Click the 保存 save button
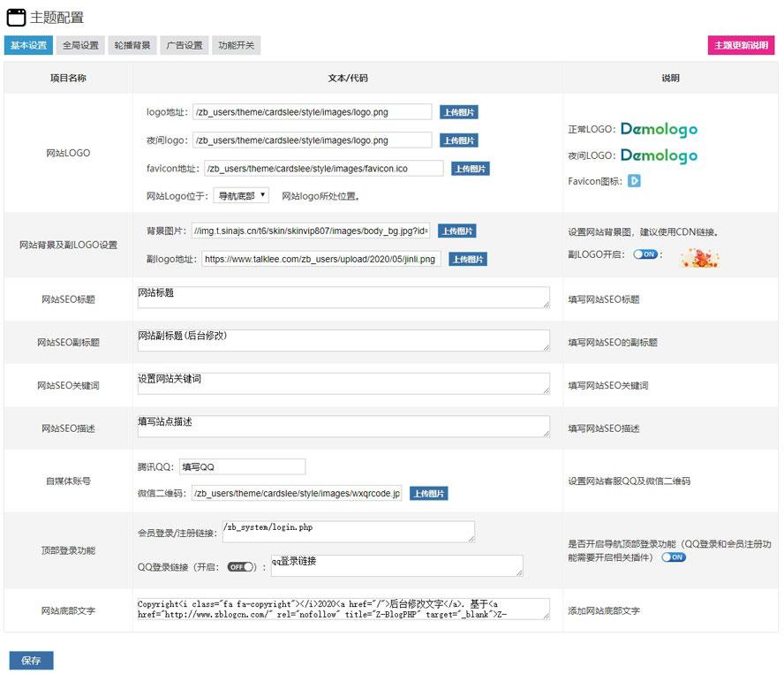Image resolution: width=784 pixels, height=674 pixels. point(32,660)
